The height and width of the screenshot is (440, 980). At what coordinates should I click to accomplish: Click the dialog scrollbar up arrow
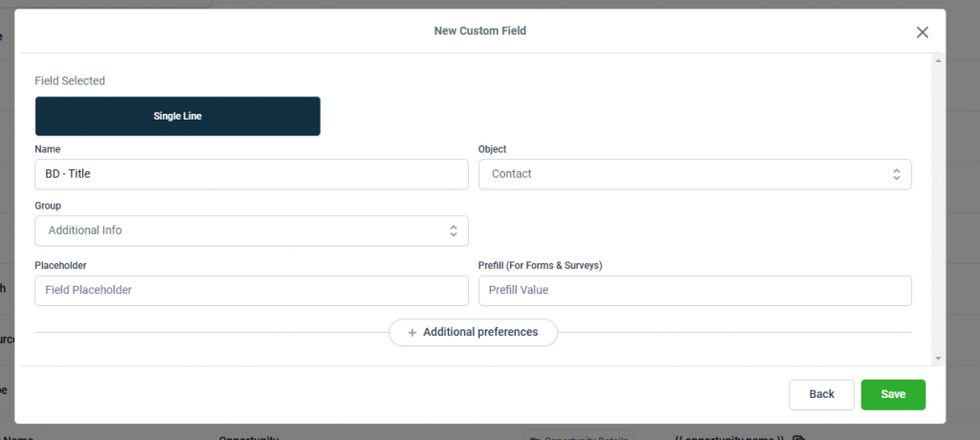point(938,62)
